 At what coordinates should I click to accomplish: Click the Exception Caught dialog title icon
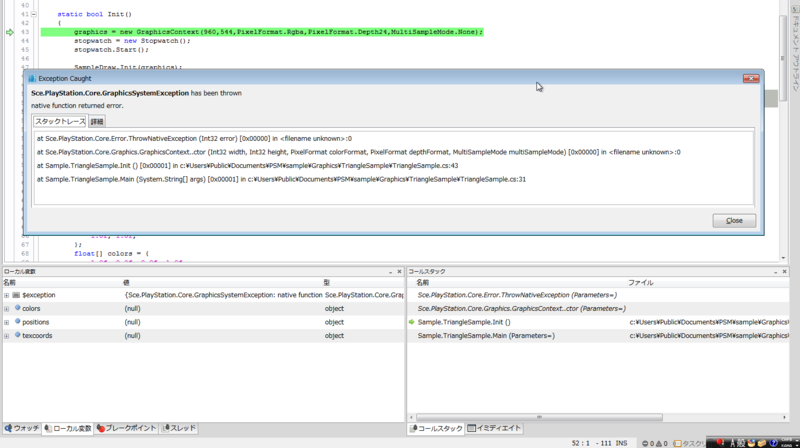[32, 78]
